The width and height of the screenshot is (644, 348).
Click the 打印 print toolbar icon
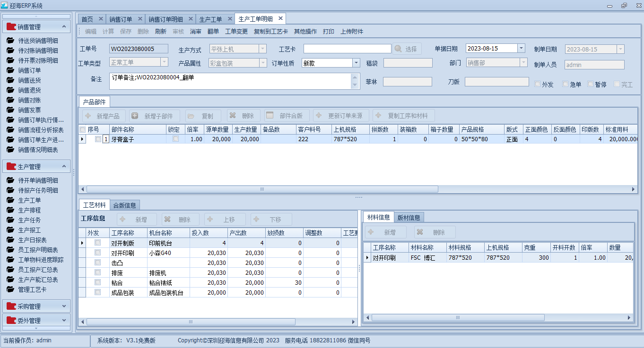point(329,31)
